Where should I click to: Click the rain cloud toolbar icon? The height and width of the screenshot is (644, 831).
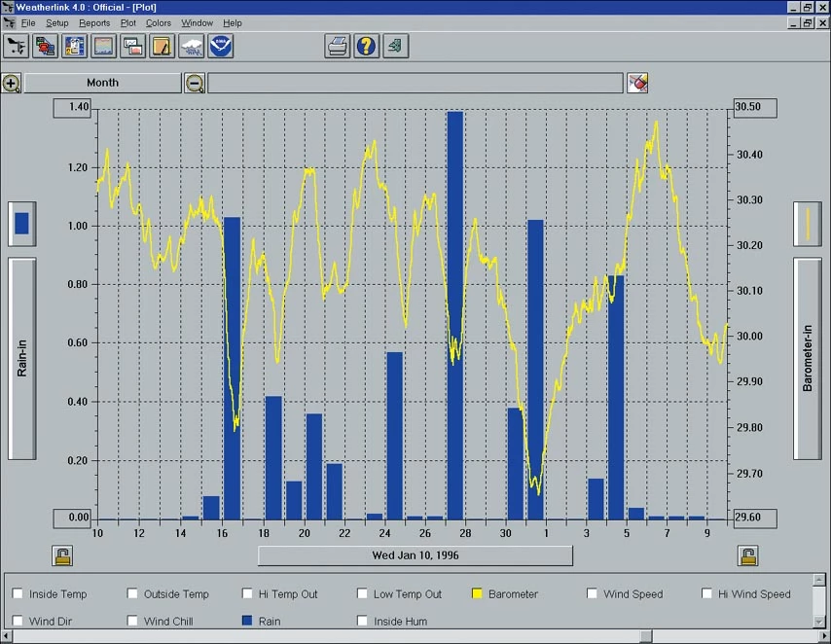[191, 46]
